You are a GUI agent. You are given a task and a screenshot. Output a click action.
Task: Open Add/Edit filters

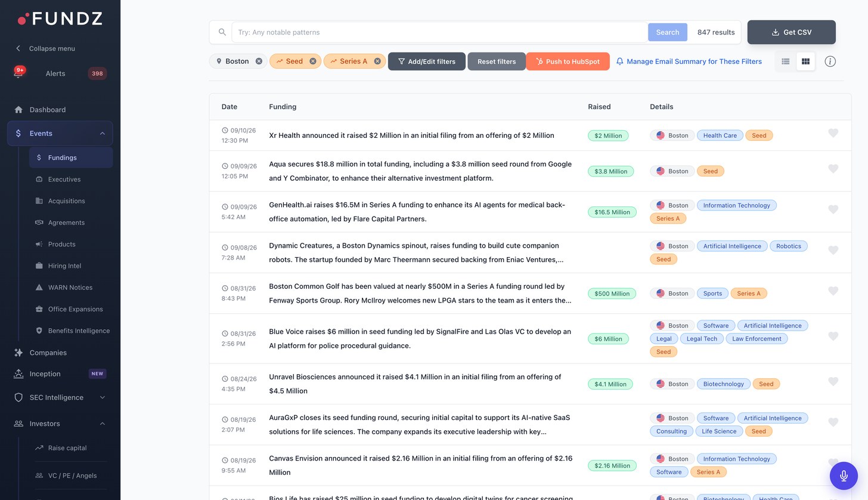(427, 61)
